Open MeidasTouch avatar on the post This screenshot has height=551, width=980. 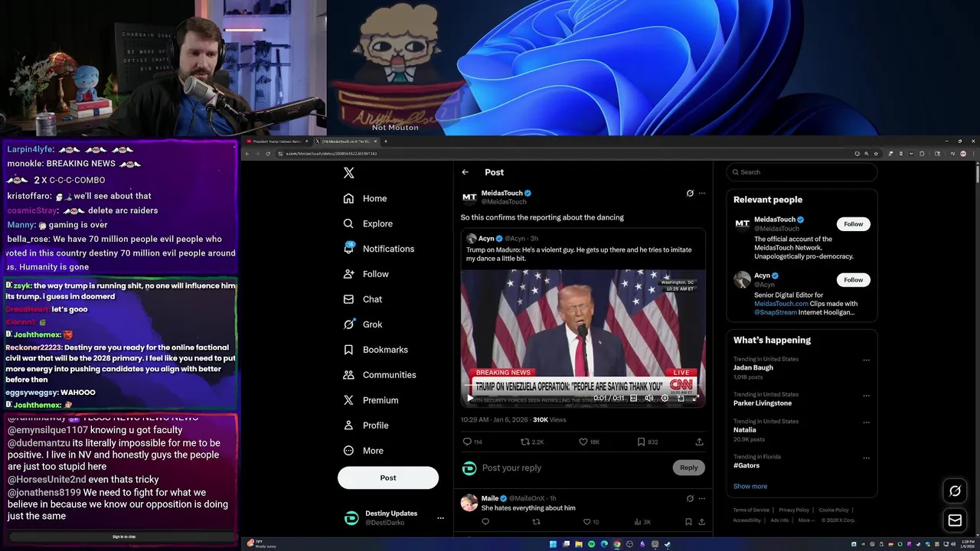click(469, 197)
